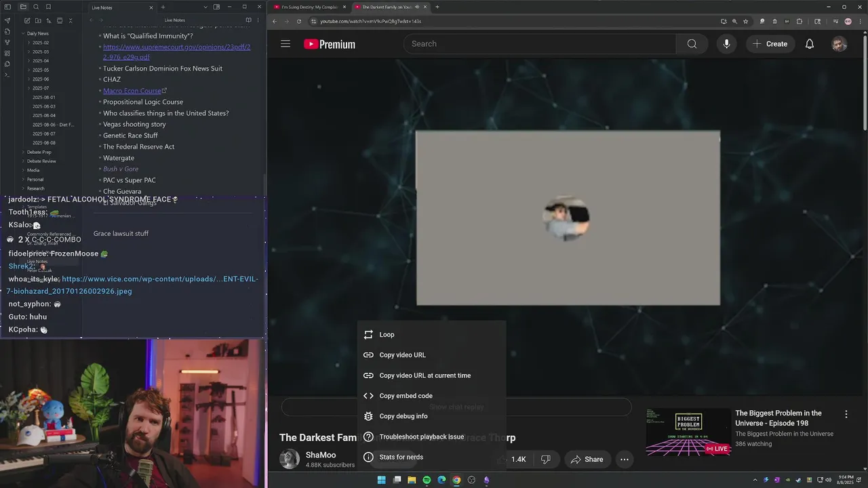Click the paper plane ribbon icon in Obsidian
The height and width of the screenshot is (488, 868).
[x=7, y=20]
